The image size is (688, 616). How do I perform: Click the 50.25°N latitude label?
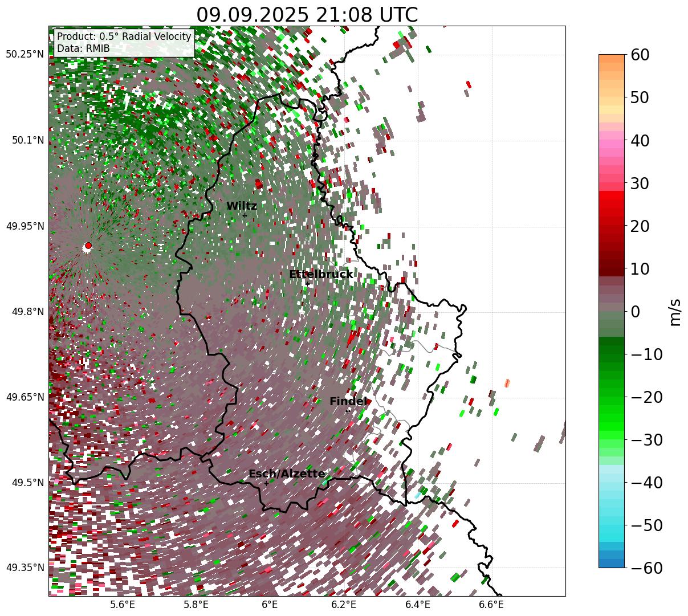pyautogui.click(x=25, y=55)
